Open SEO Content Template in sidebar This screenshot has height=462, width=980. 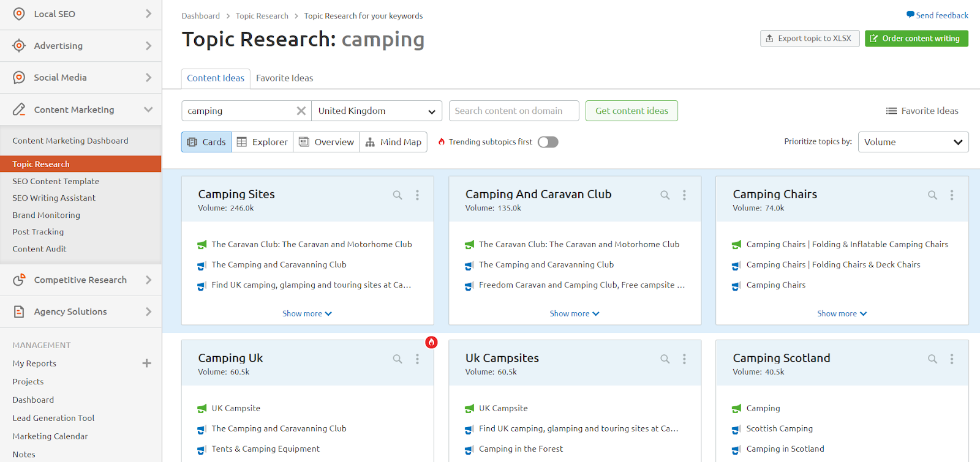[x=56, y=181]
